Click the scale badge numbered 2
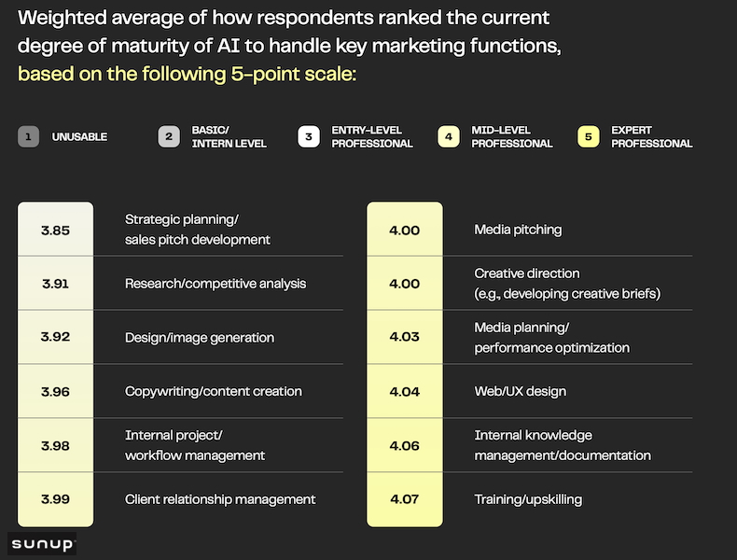This screenshot has height=560, width=737. pyautogui.click(x=169, y=137)
